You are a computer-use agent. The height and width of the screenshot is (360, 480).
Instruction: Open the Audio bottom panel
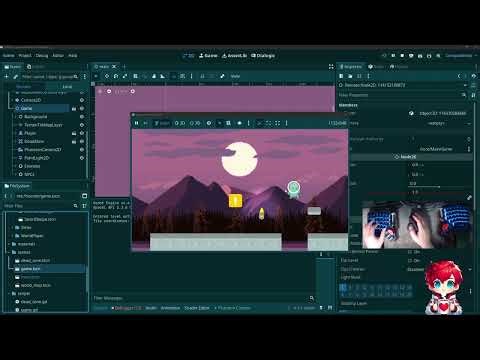(151, 308)
